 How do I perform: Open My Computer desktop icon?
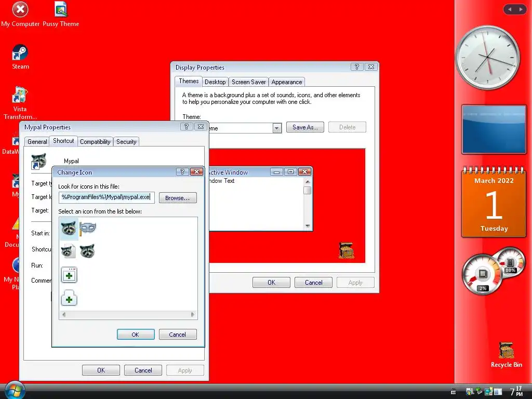(20, 15)
